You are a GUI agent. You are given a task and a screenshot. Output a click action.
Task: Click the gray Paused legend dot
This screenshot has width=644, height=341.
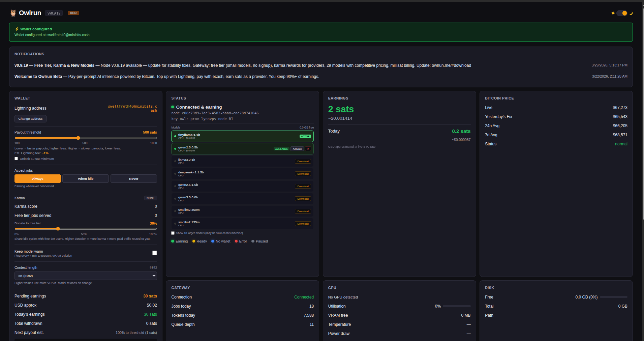tap(253, 241)
